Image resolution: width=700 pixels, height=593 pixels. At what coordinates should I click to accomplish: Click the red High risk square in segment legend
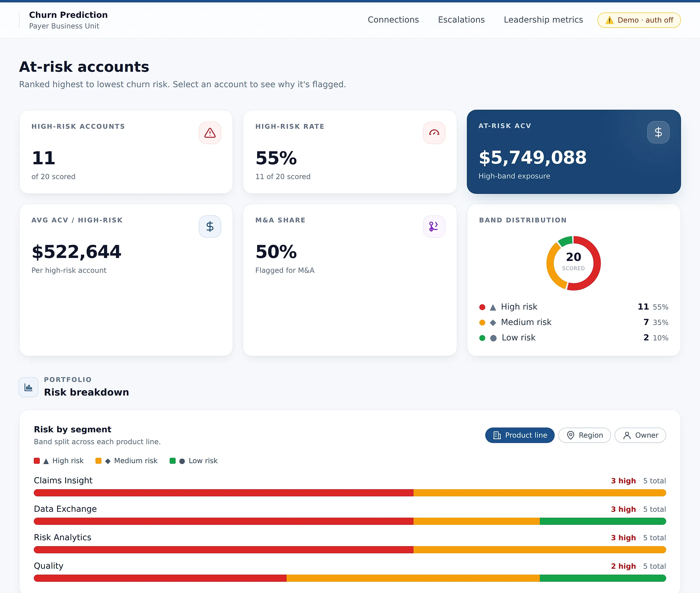click(37, 461)
